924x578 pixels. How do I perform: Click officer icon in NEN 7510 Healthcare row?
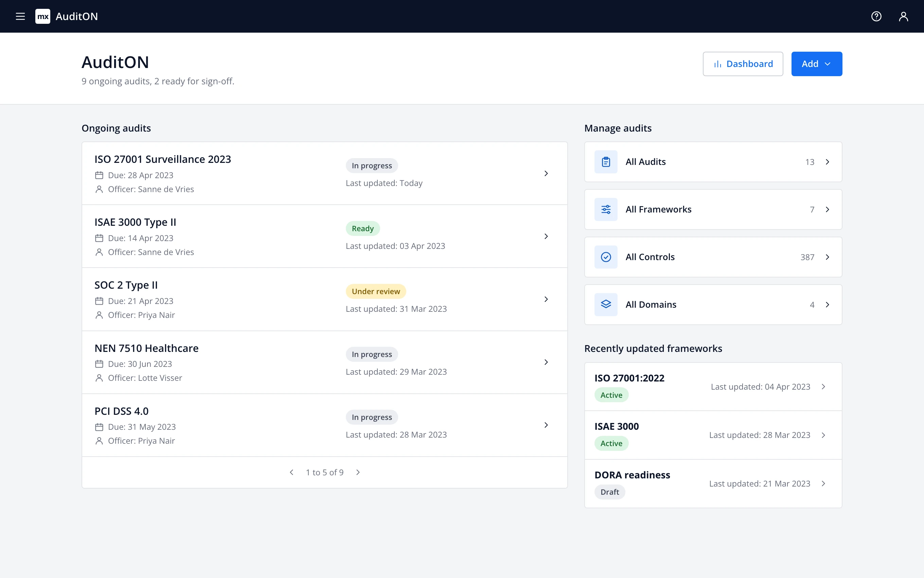click(99, 378)
